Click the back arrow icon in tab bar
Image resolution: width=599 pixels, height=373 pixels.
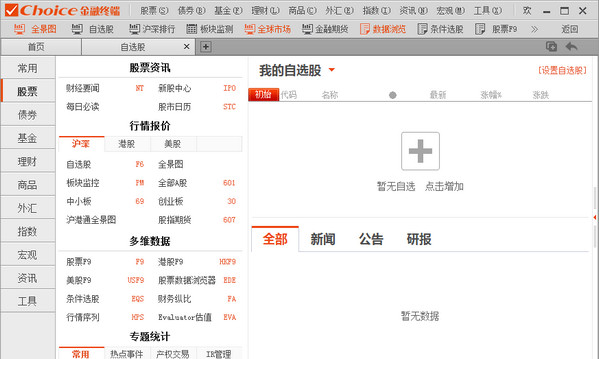click(571, 47)
